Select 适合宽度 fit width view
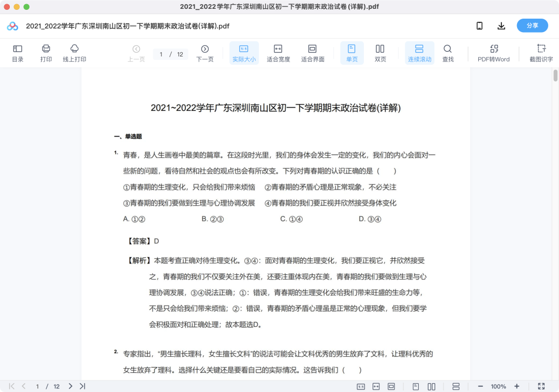The height and width of the screenshot is (392, 559). [278, 53]
